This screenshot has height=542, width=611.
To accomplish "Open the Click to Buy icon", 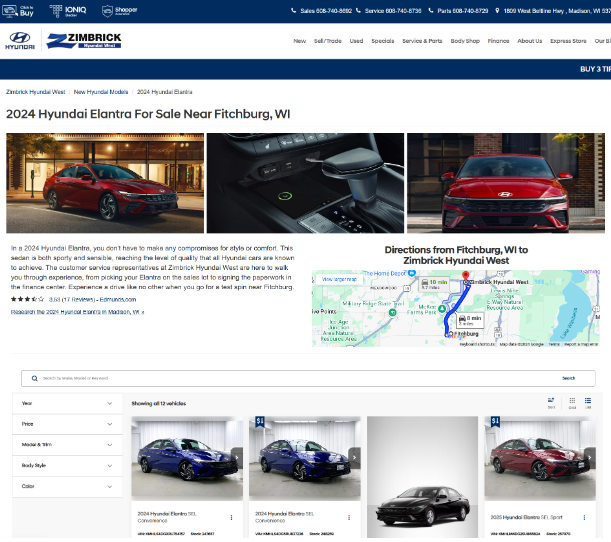I will (x=18, y=11).
